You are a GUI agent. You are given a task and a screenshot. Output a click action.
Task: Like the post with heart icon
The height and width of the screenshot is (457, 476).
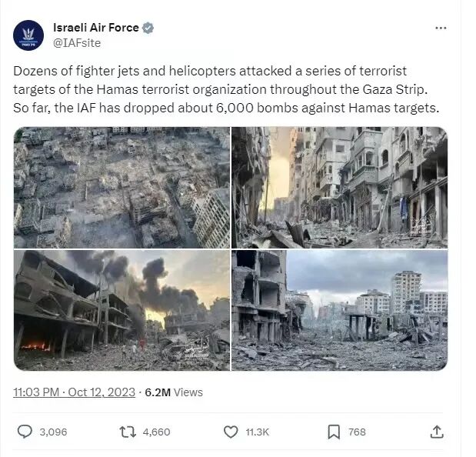point(231,432)
